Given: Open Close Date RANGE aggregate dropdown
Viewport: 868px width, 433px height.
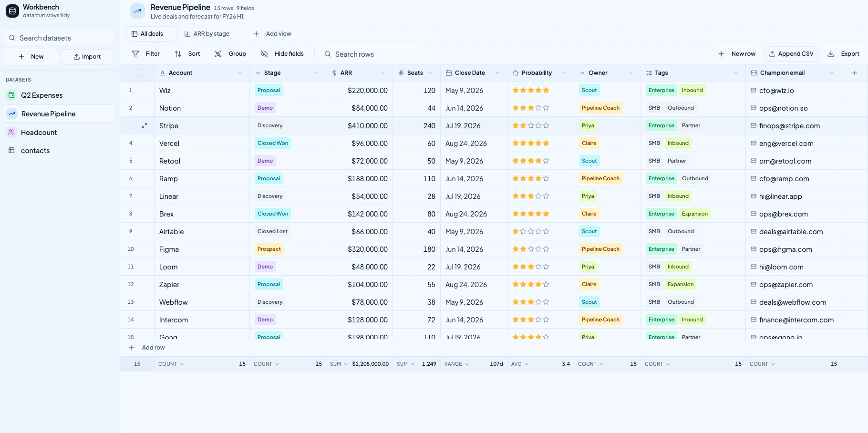Looking at the screenshot, I should pos(457,364).
